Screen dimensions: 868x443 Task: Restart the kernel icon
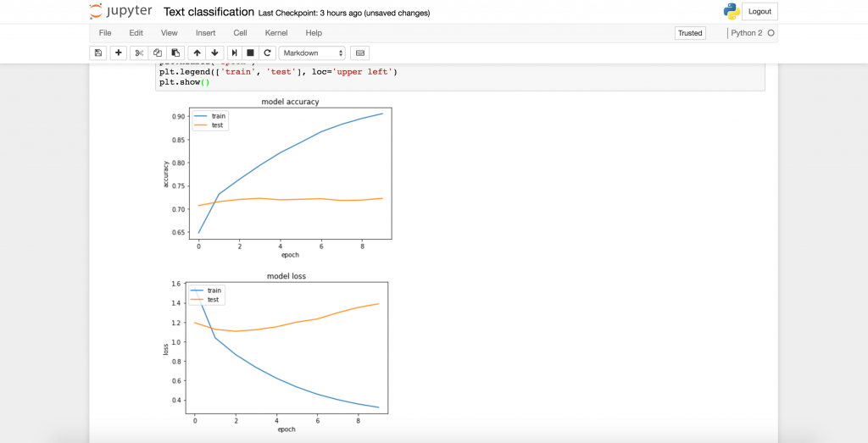point(267,53)
